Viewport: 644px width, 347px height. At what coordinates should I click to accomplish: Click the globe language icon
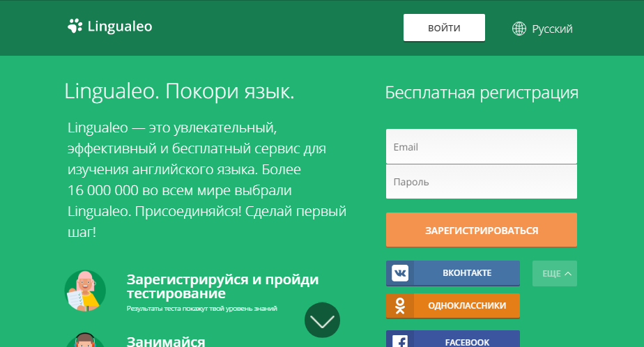[519, 29]
